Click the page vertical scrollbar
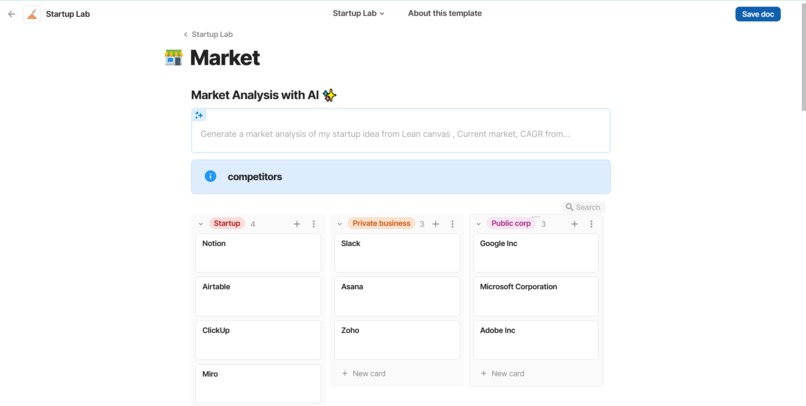This screenshot has width=806, height=406. 803,57
